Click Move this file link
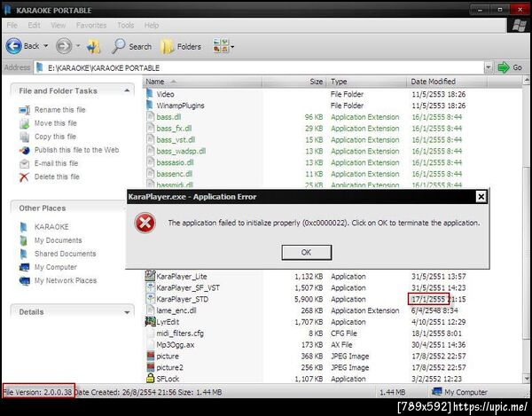This screenshot has height=416, width=532. (56, 123)
